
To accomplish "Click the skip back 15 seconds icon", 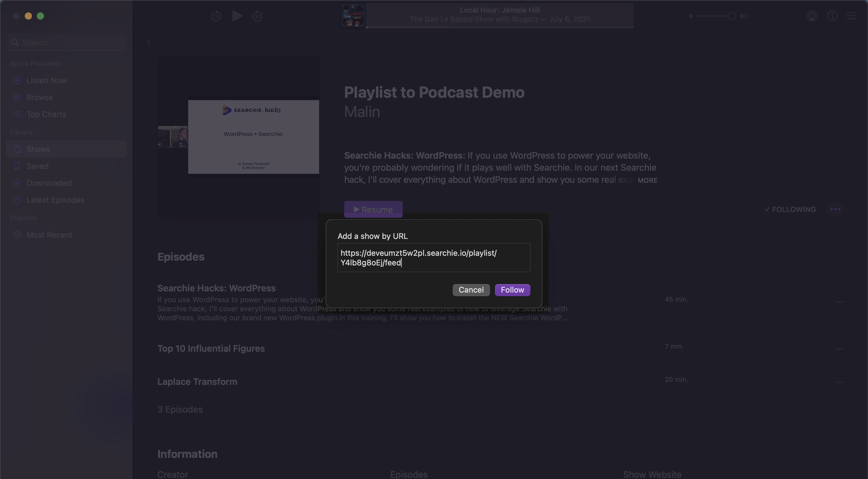I will tap(216, 16).
